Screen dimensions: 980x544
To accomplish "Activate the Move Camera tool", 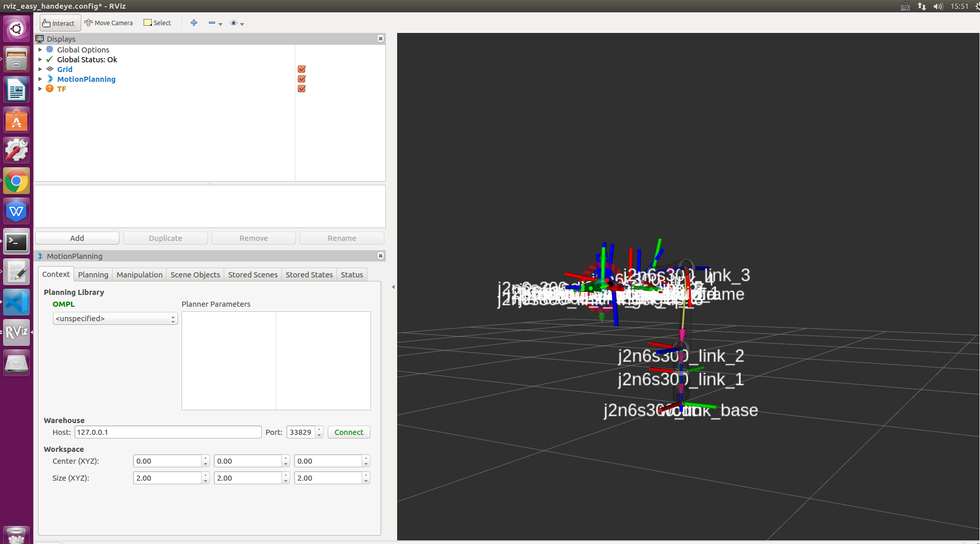I will [108, 23].
